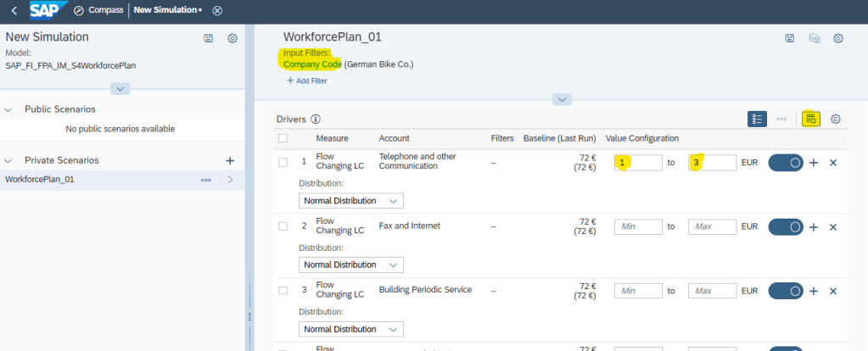The width and height of the screenshot is (868, 351).
Task: Click the Add Filter link
Action: [306, 81]
